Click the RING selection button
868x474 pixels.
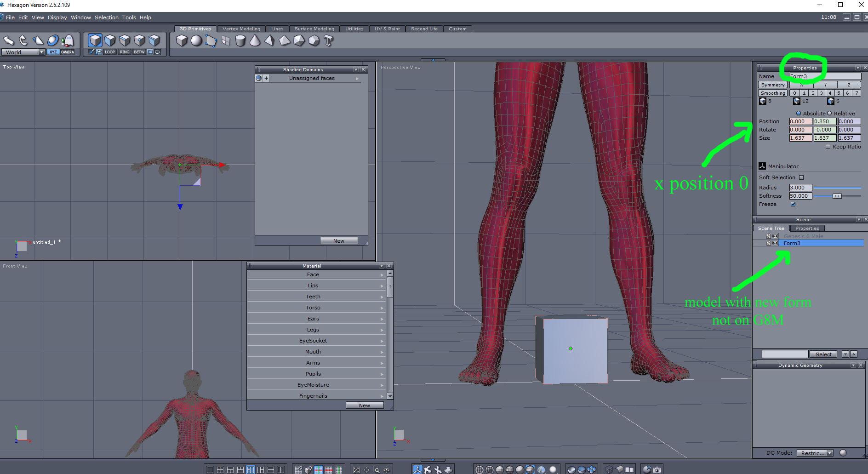click(x=125, y=52)
